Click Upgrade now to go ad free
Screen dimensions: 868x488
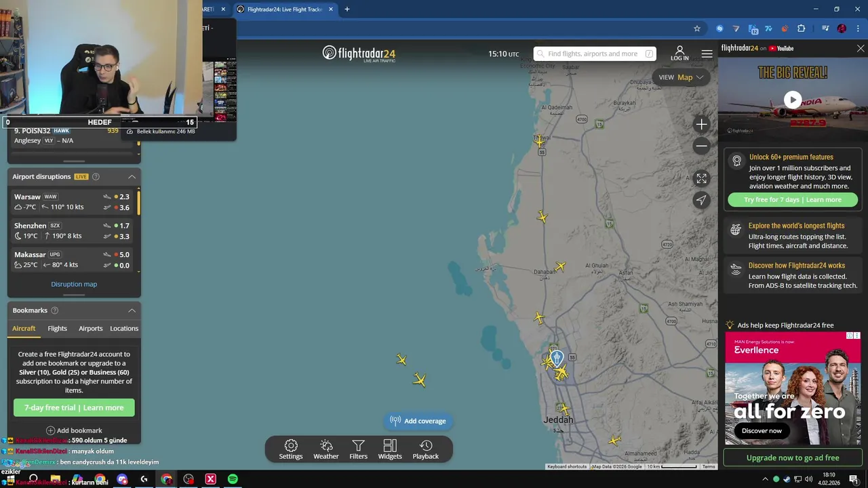pos(793,458)
